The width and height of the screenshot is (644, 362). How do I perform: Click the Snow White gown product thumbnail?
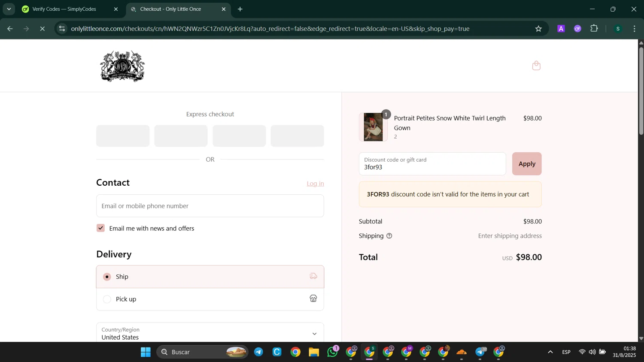point(373,127)
